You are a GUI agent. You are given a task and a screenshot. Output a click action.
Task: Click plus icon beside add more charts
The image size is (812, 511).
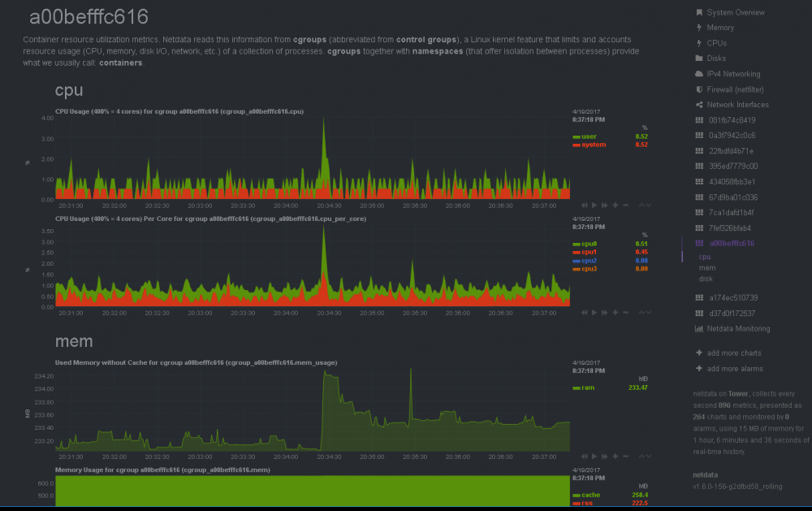coord(699,353)
